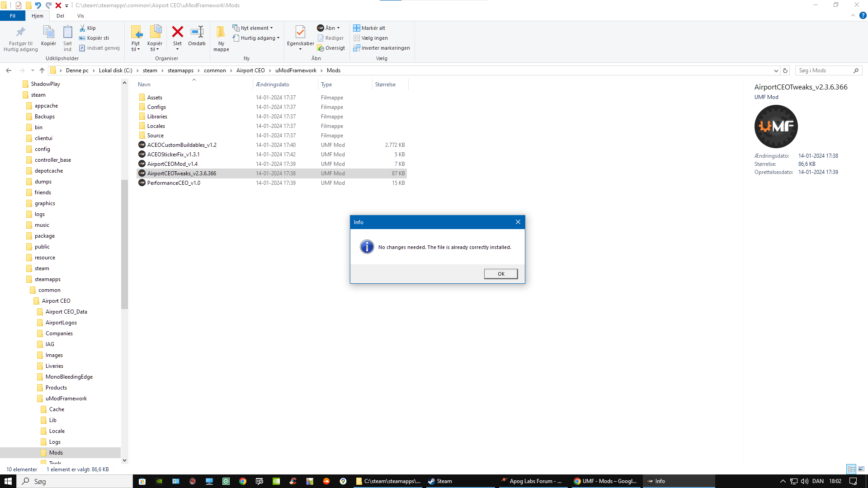Select the ACEOCustomBuildables_v1.2 mod file
The image size is (868, 488).
182,145
